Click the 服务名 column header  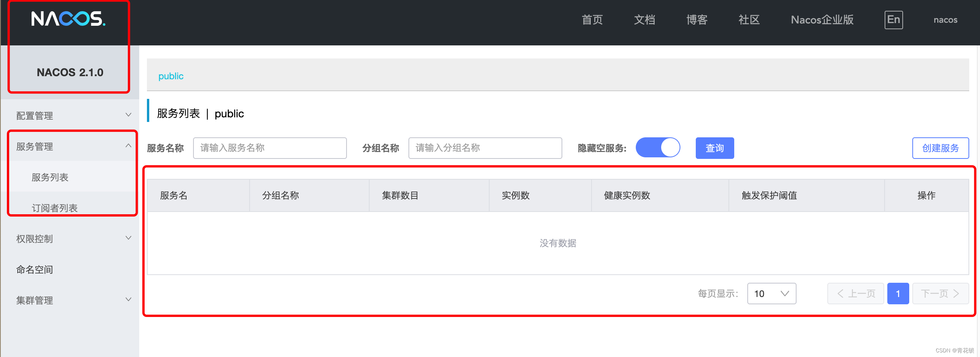click(198, 195)
